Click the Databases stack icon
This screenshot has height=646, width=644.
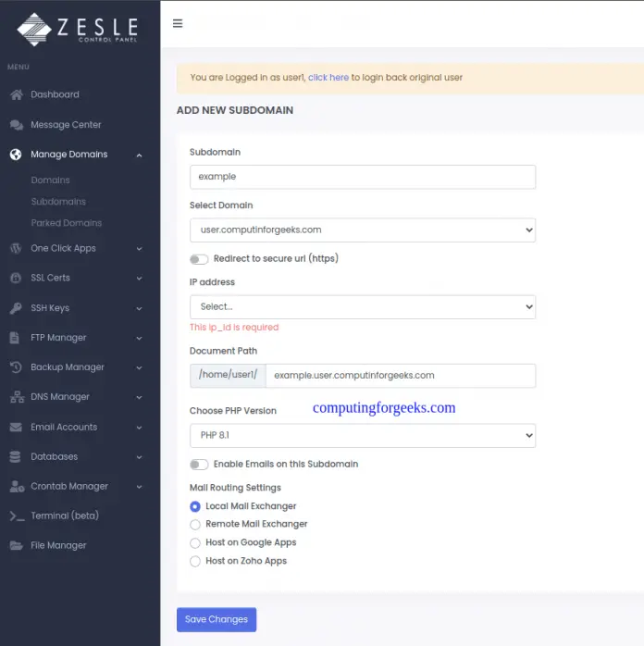(15, 456)
